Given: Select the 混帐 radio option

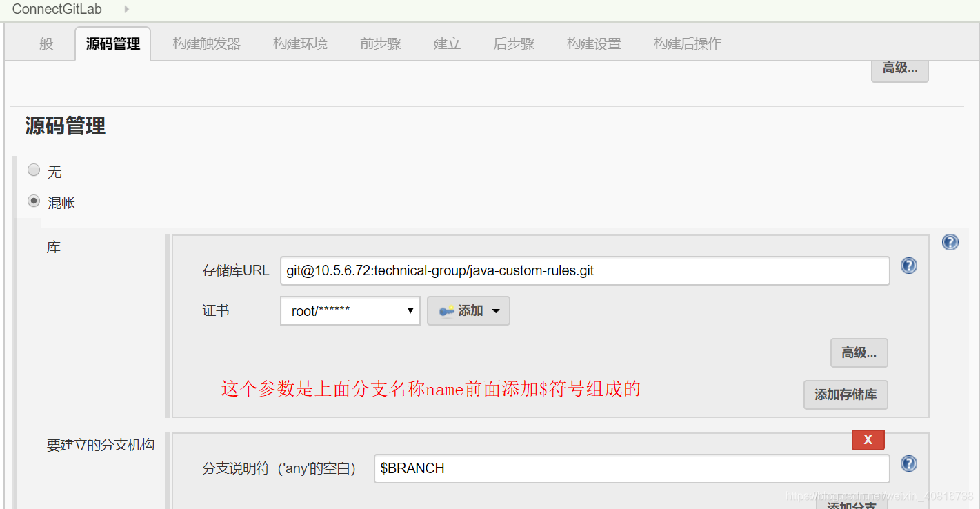Looking at the screenshot, I should pyautogui.click(x=33, y=201).
